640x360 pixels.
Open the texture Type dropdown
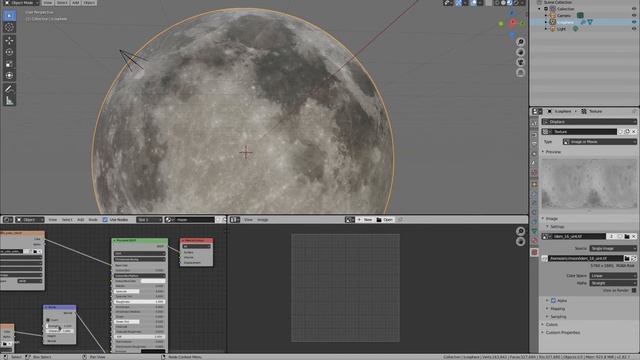coord(599,142)
